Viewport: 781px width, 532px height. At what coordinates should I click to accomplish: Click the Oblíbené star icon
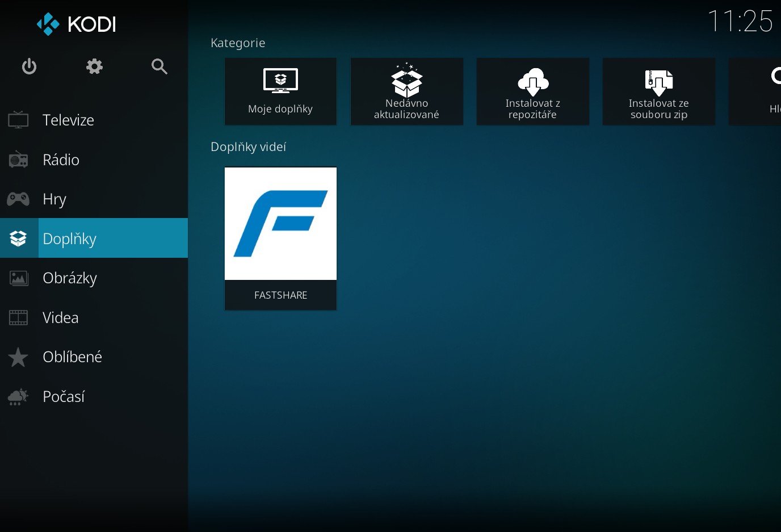pos(18,357)
